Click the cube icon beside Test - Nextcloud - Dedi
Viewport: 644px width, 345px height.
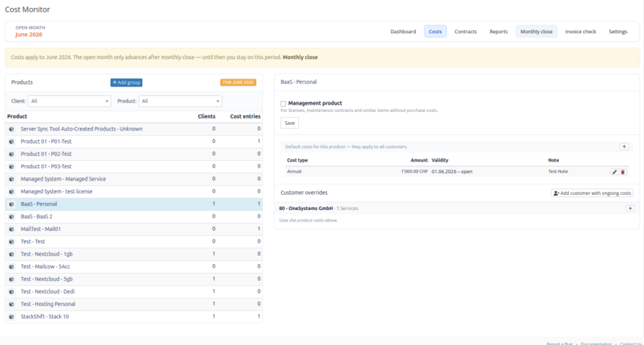point(12,292)
